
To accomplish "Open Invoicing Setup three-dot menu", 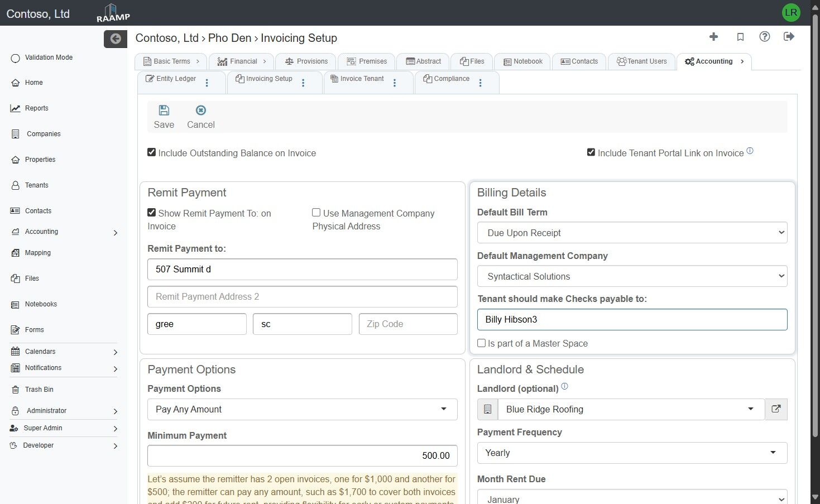I will (303, 83).
